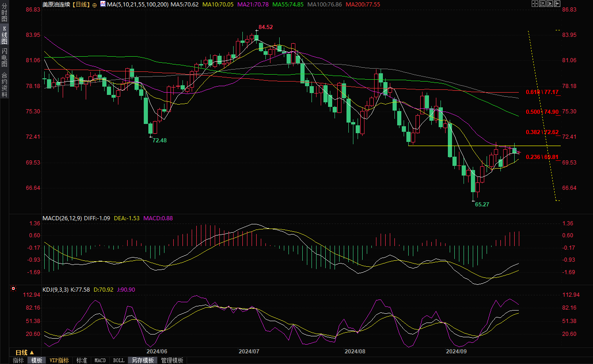Click the 【日线】 period label in chart title
This screenshot has width=593, height=364.
[81, 4]
